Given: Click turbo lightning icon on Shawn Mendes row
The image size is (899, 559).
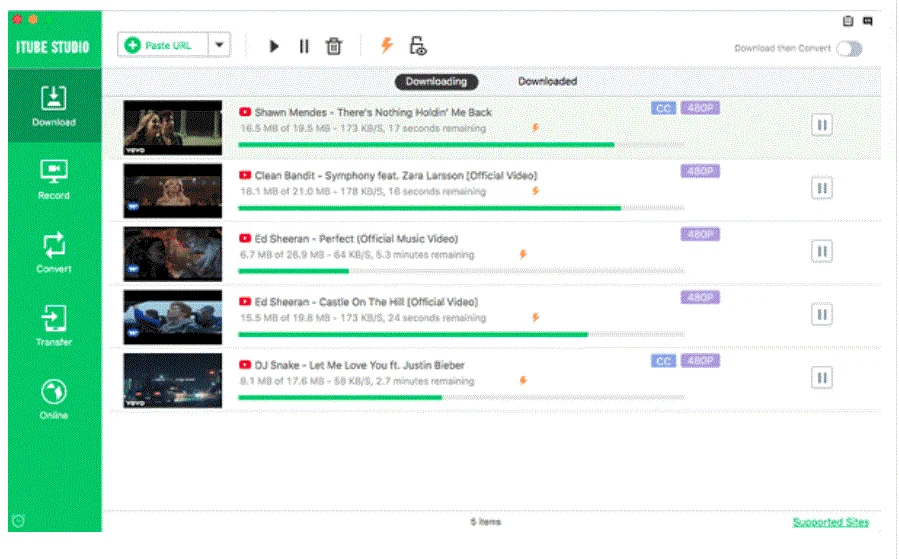Looking at the screenshot, I should 536,127.
